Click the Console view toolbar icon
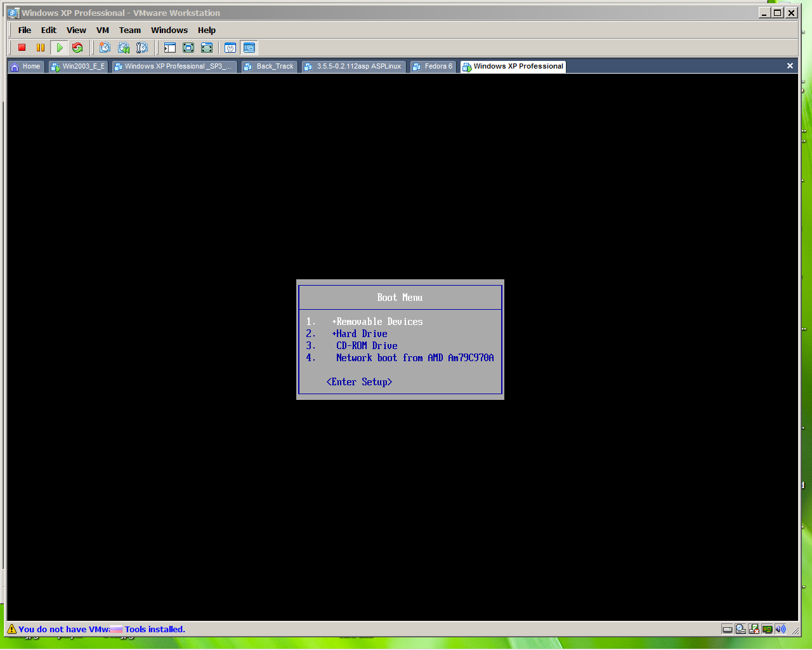 pos(249,48)
